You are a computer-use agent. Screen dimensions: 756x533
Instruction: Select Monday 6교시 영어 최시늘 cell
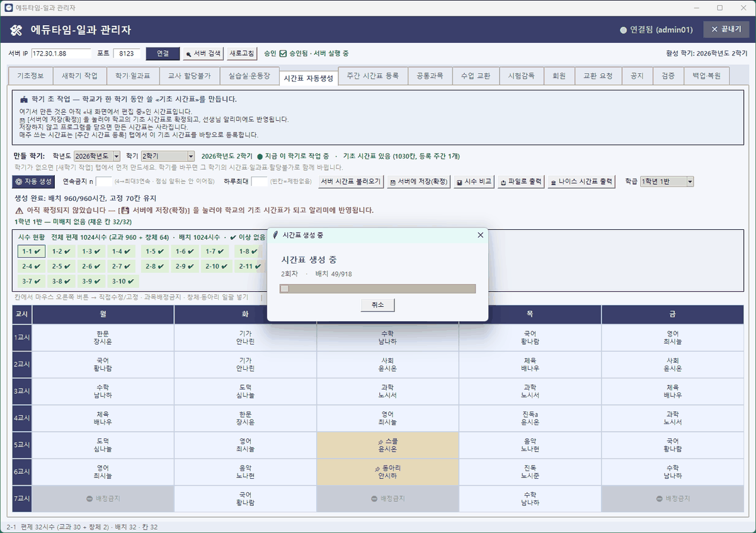click(103, 472)
